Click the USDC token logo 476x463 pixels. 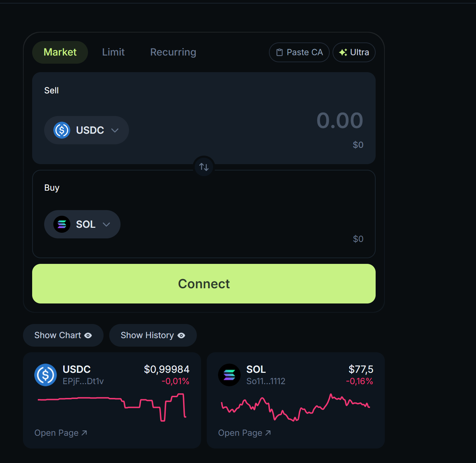coord(61,130)
